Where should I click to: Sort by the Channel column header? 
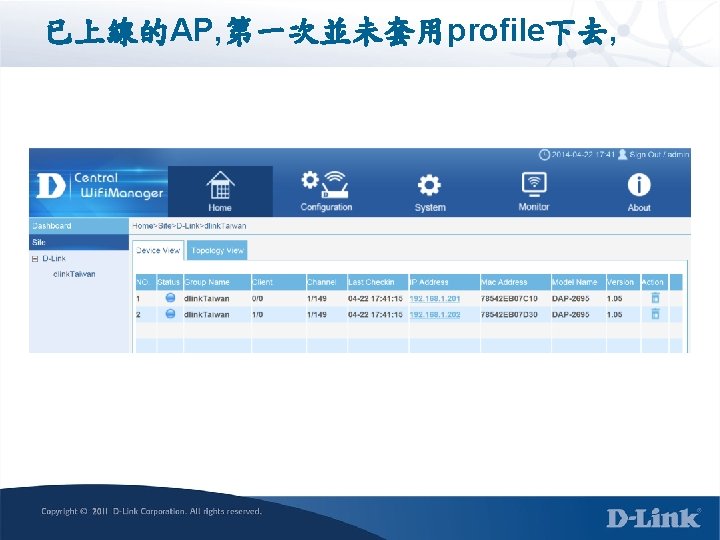[x=327, y=282]
